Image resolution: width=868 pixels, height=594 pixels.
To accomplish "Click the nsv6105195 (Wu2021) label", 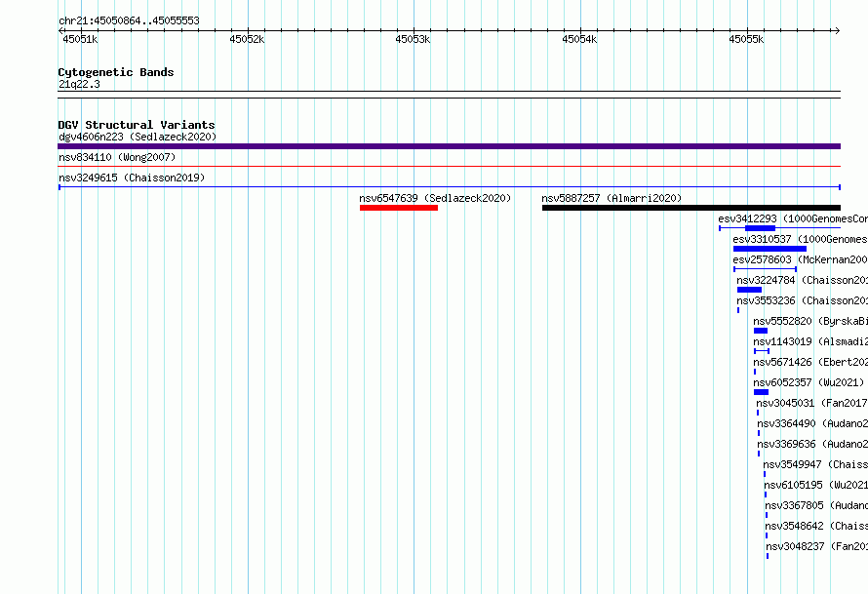I will [x=816, y=485].
